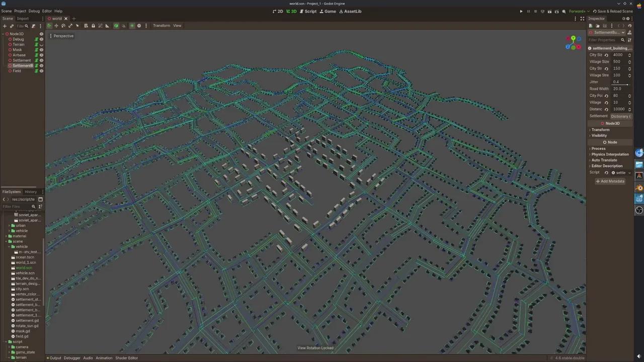The width and height of the screenshot is (644, 362).
Task: Expand the Transform section in Inspector
Action: coord(600,130)
